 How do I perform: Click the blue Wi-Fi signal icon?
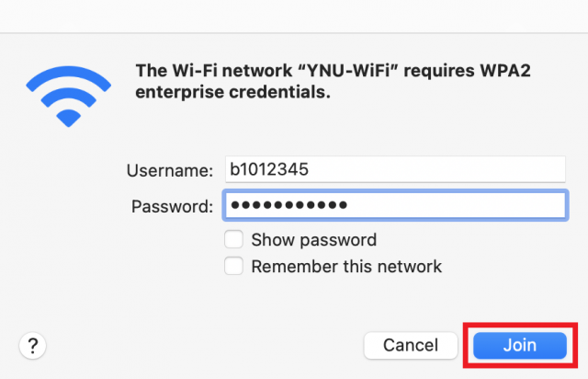coord(68,97)
